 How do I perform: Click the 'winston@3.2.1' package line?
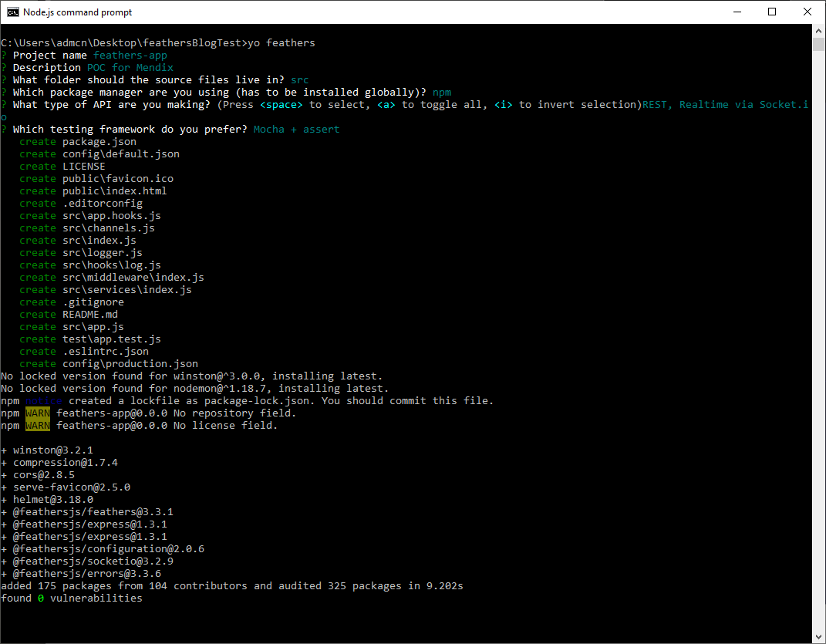pyautogui.click(x=47, y=450)
